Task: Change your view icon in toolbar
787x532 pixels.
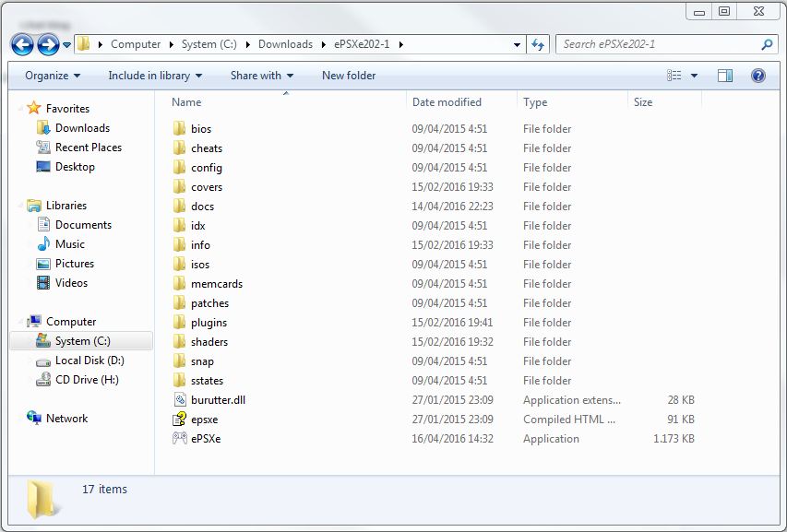Action: [x=674, y=76]
